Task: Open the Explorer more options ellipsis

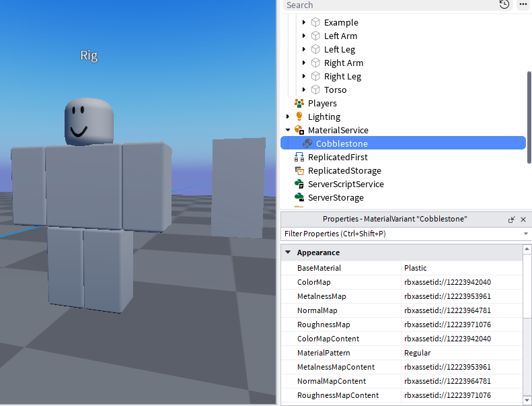Action: (x=523, y=5)
